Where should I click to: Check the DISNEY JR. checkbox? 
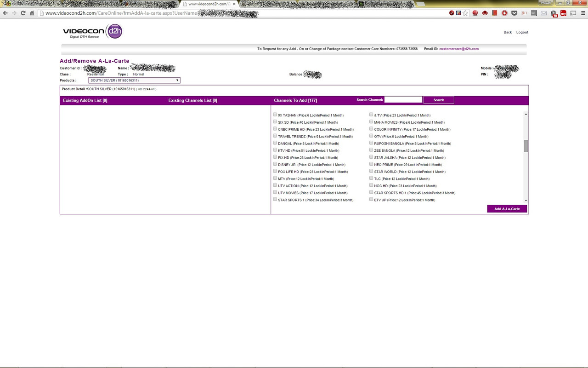coord(275,164)
